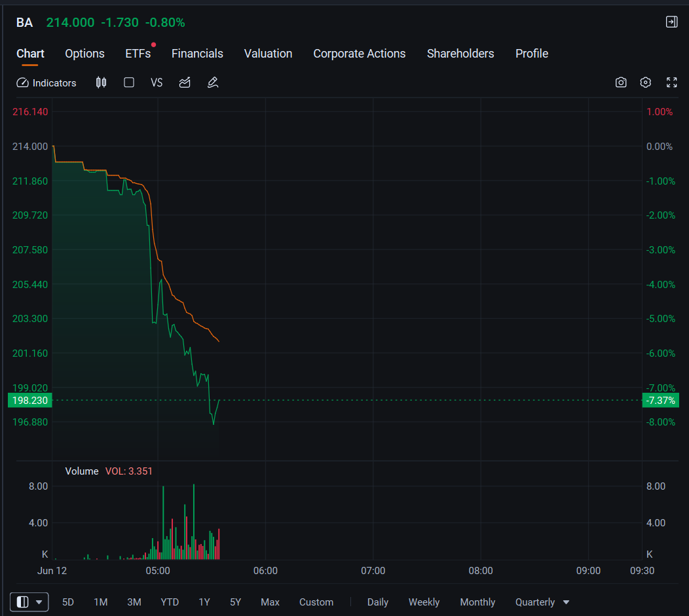The image size is (689, 616).
Task: Select the 5Y time range
Action: click(236, 602)
